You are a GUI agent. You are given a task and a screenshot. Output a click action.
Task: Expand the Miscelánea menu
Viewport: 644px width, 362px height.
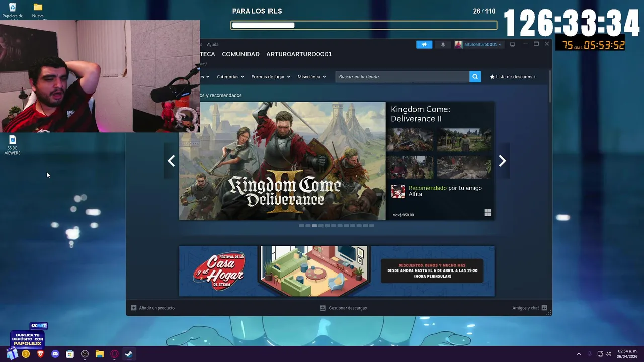tap(311, 77)
